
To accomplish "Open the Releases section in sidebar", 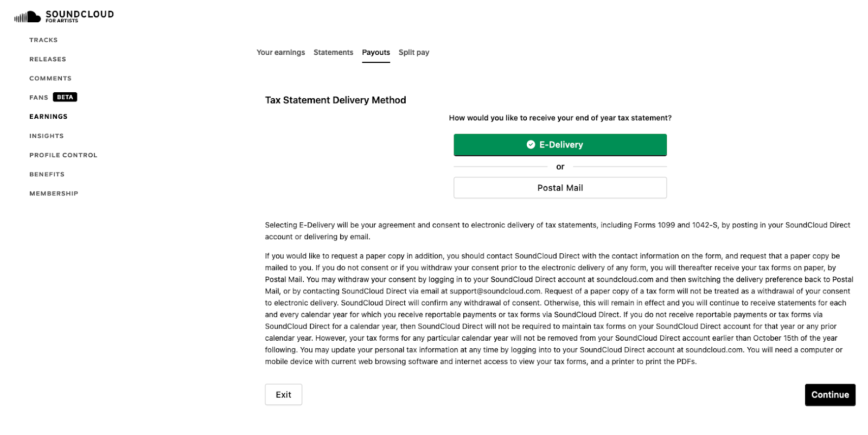I will pyautogui.click(x=47, y=59).
